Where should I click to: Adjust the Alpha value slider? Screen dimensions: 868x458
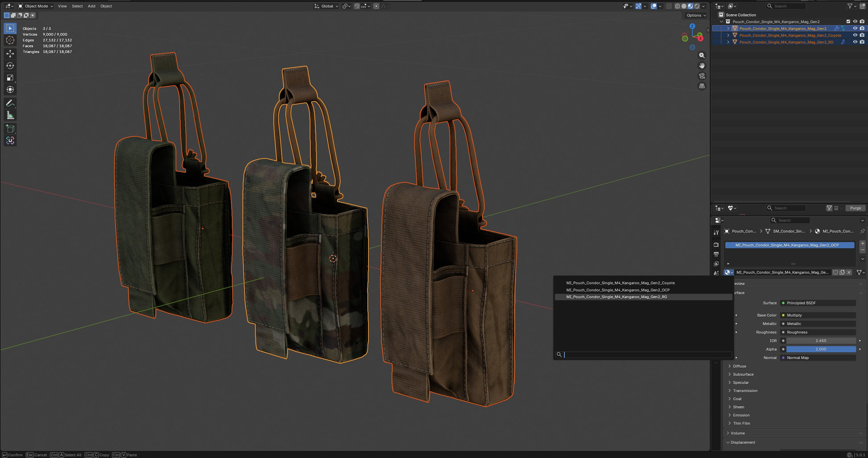pos(821,349)
